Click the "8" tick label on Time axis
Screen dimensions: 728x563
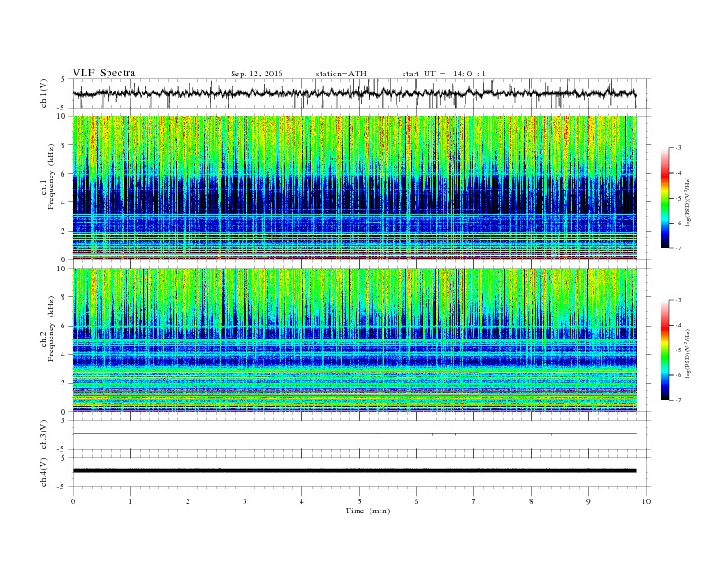click(531, 501)
